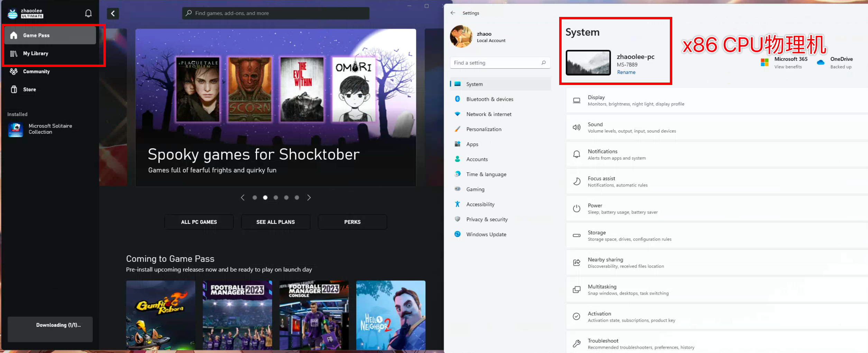Open Bluetooth & devices settings
This screenshot has width=868, height=353.
point(500,99)
